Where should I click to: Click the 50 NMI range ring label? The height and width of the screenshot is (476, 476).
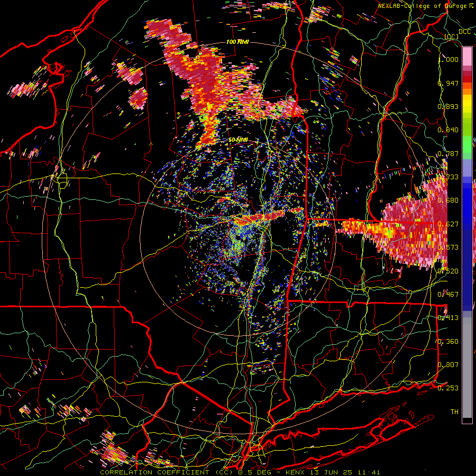click(x=238, y=140)
